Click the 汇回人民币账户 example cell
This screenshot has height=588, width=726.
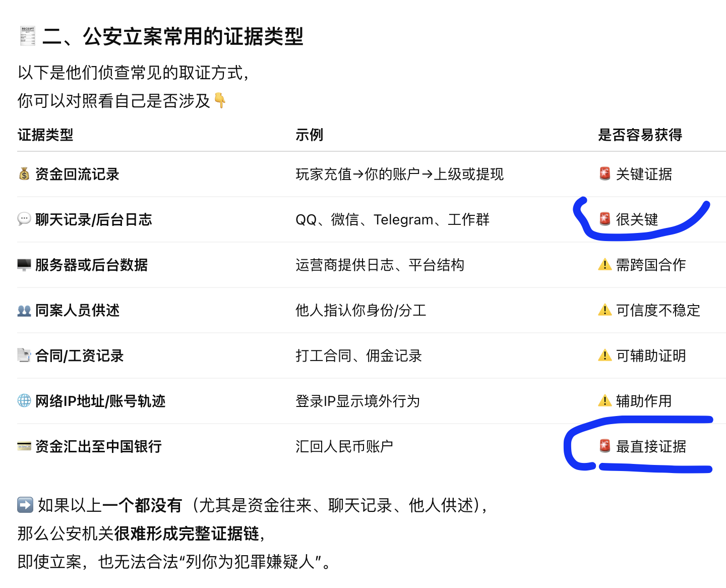[x=344, y=446]
